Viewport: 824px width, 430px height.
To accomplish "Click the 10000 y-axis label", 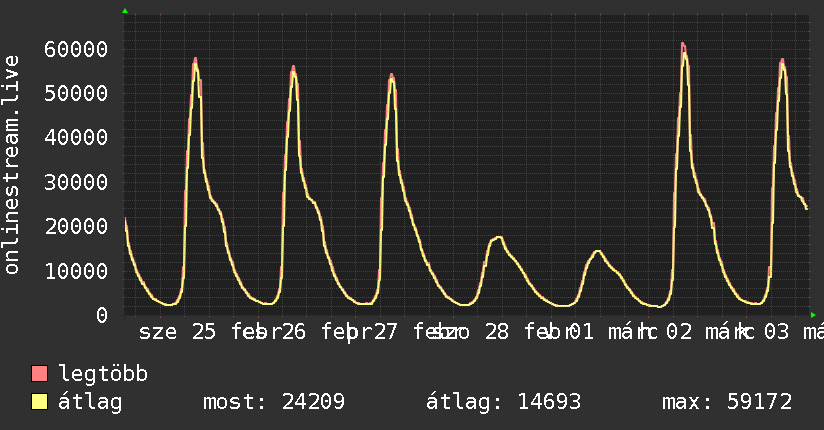I will pos(76,271).
